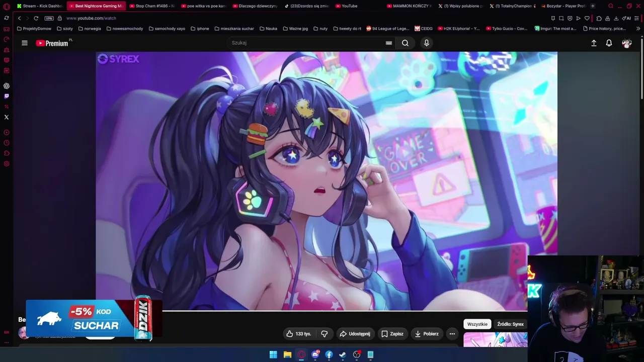Toggle the VPN badge in address bar

coord(49,18)
